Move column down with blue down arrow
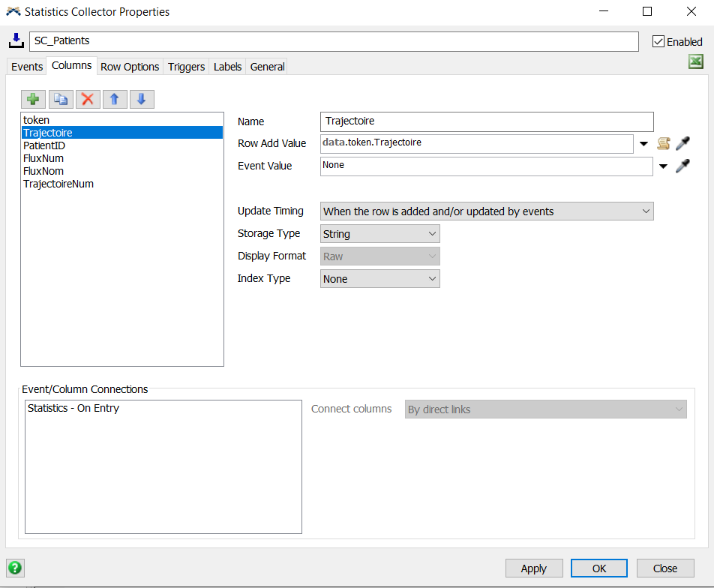714x588 pixels. (x=142, y=99)
